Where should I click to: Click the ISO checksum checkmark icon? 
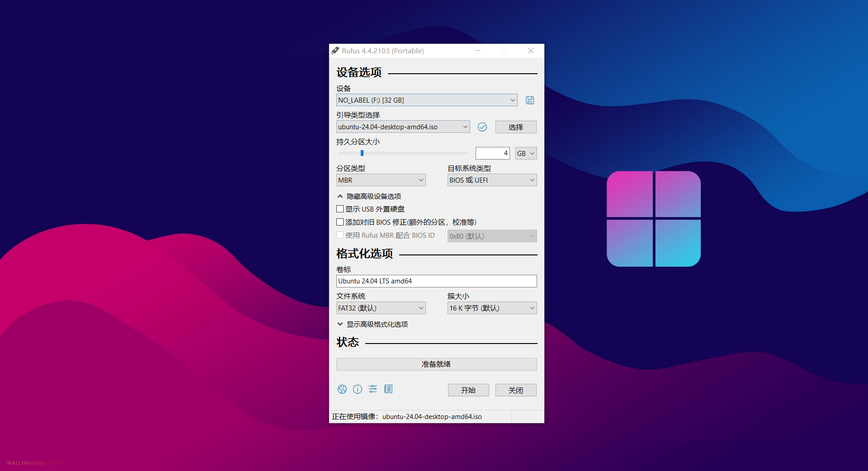pos(482,127)
